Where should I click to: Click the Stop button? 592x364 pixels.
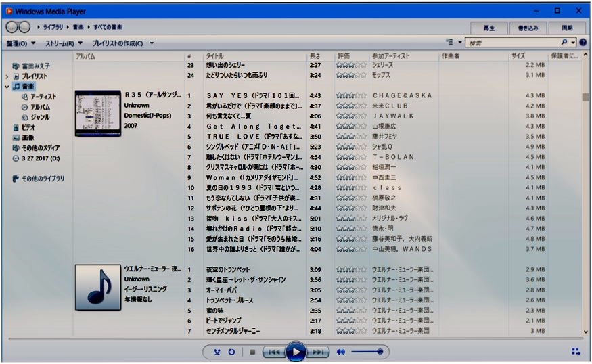click(x=252, y=352)
